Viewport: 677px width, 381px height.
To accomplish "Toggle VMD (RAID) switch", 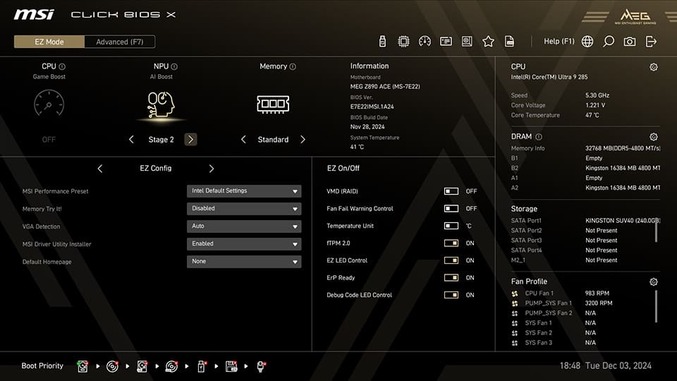I will [x=451, y=191].
